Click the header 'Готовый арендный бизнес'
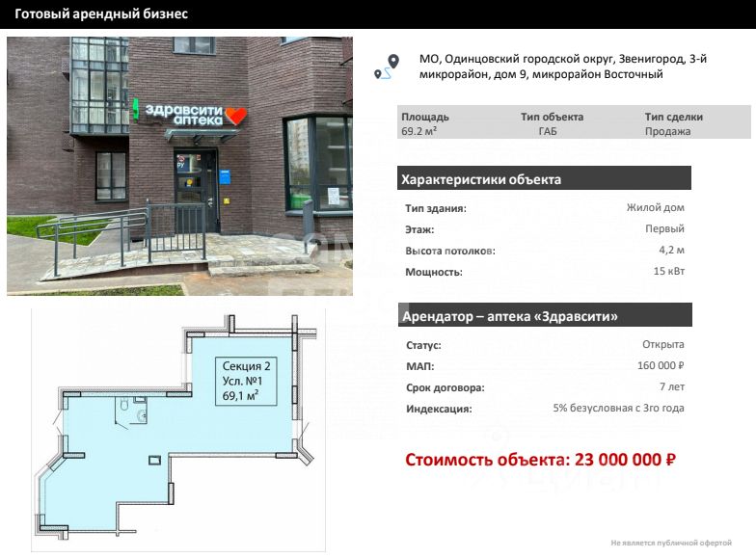 pyautogui.click(x=101, y=13)
